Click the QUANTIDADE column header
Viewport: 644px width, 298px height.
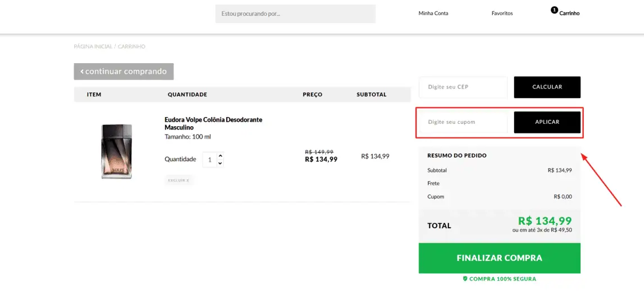pyautogui.click(x=187, y=95)
